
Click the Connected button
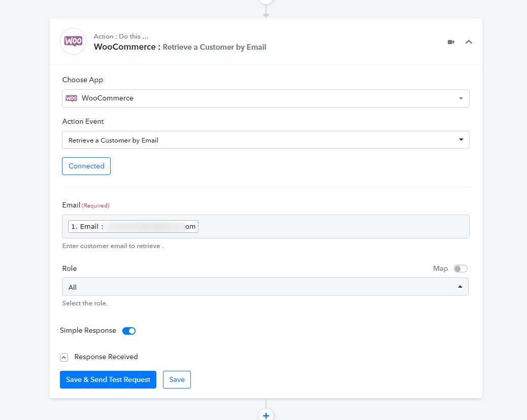pos(86,166)
